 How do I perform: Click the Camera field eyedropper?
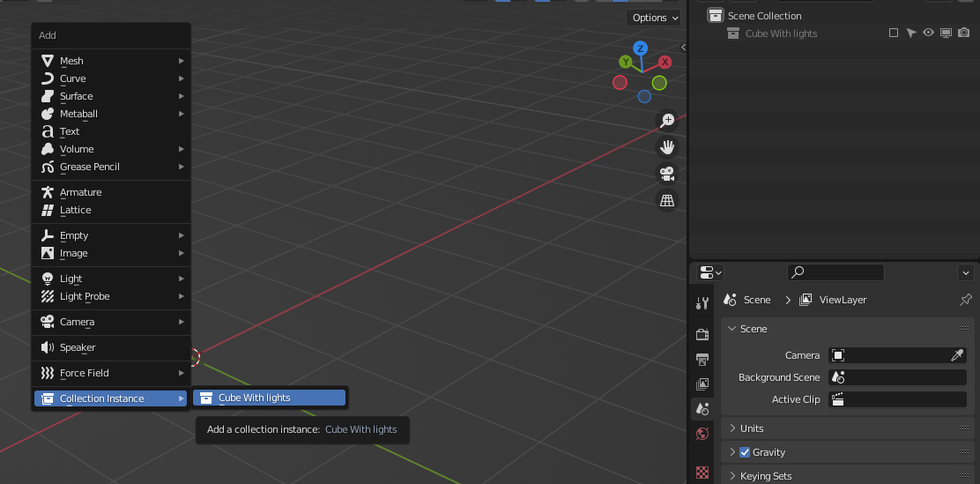coord(957,355)
